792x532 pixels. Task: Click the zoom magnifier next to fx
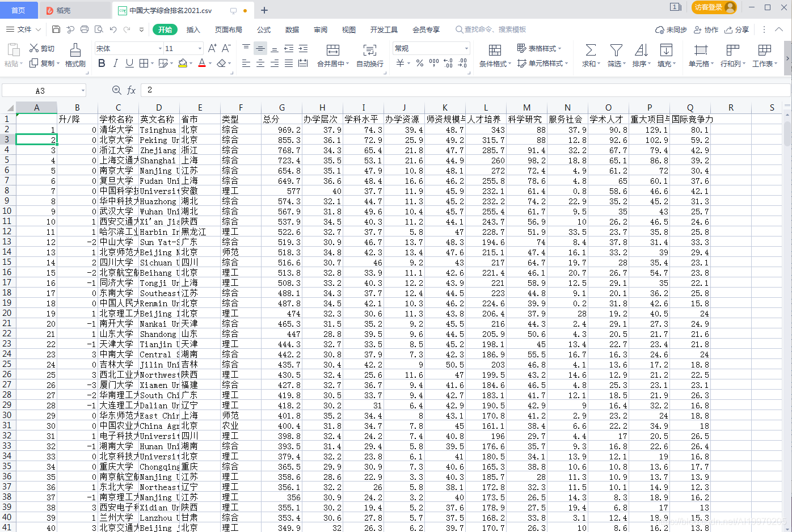click(117, 90)
